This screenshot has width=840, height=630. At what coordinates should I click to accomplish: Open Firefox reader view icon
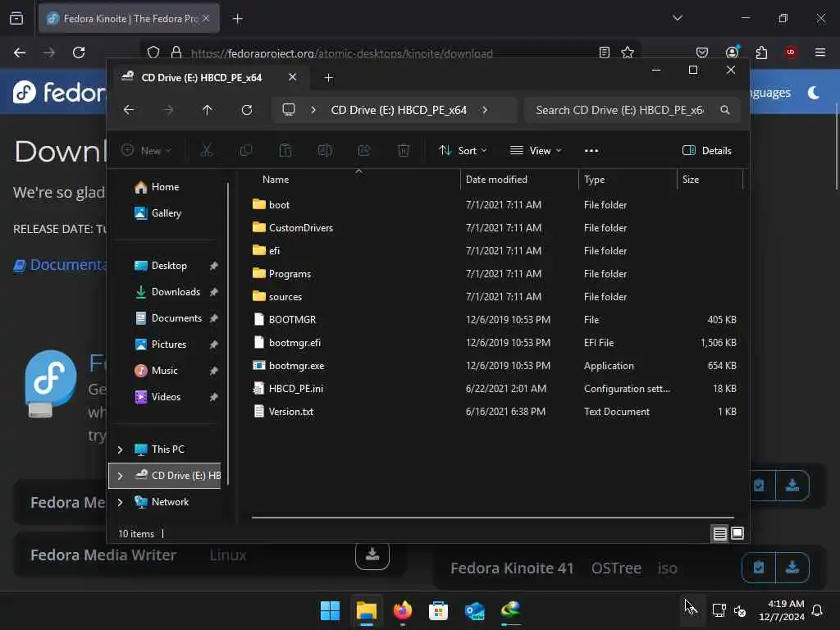pyautogui.click(x=605, y=52)
